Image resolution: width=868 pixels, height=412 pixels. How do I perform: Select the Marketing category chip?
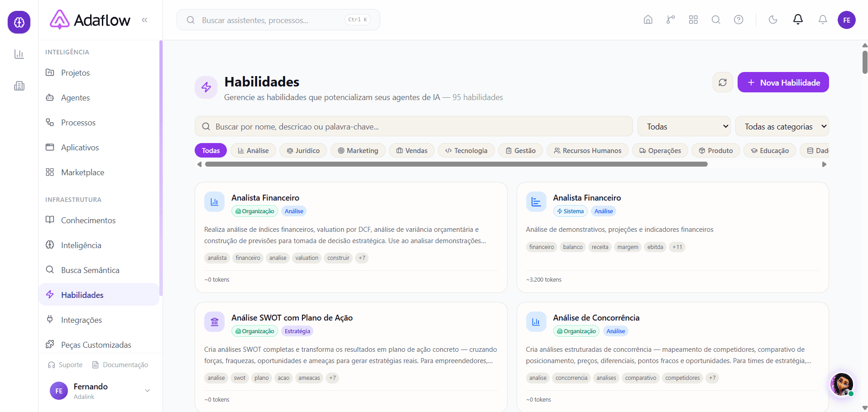pyautogui.click(x=358, y=151)
